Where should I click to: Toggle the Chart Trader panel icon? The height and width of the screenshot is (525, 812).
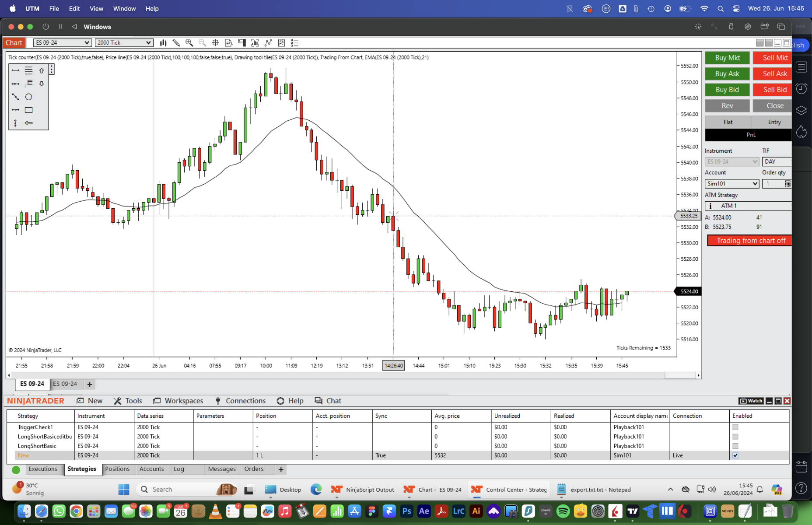242,42
